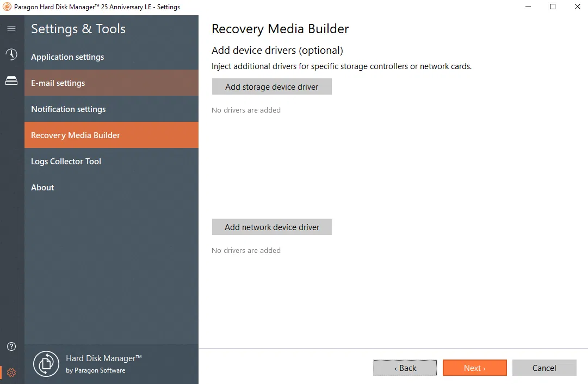Image resolution: width=588 pixels, height=384 pixels.
Task: Minimize the Settings window
Action: 528,7
